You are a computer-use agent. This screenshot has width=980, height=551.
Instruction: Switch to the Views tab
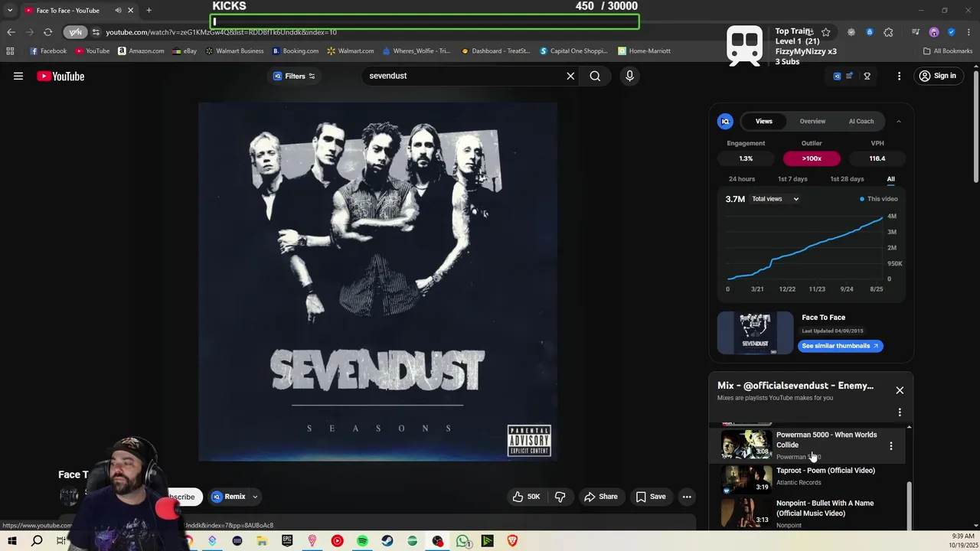(764, 121)
